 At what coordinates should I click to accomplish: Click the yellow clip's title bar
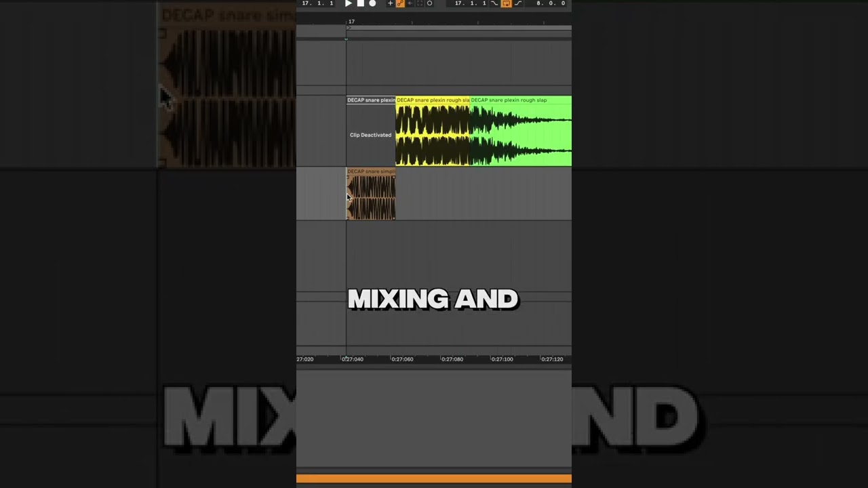click(433, 100)
